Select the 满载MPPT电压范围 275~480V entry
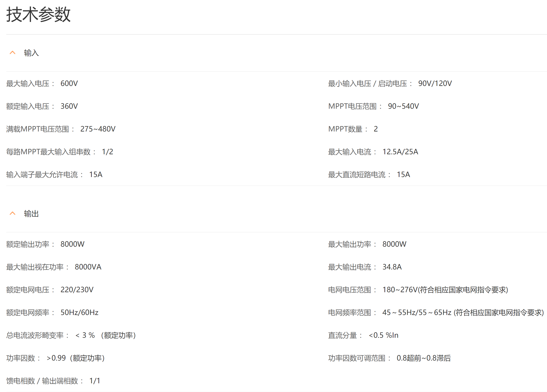 click(98, 129)
